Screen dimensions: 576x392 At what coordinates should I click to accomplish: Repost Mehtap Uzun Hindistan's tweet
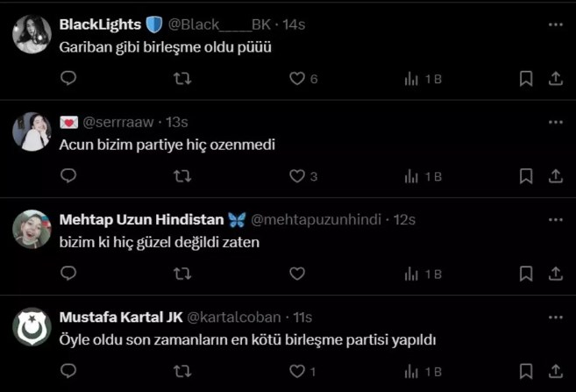182,274
